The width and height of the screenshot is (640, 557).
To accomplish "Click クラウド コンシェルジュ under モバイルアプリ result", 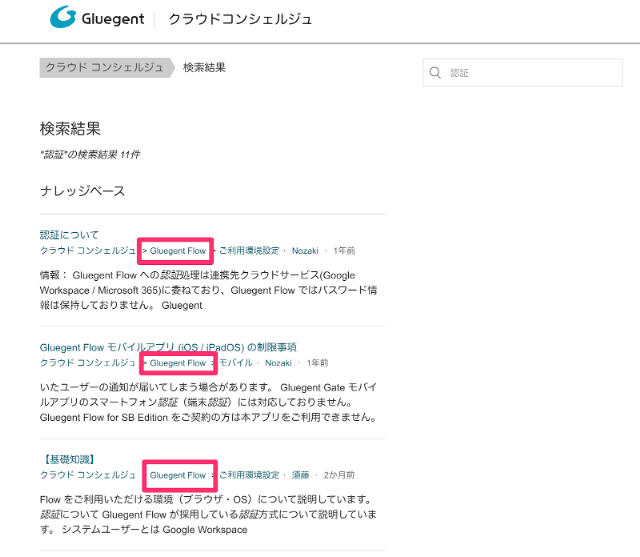I will pyautogui.click(x=88, y=363).
